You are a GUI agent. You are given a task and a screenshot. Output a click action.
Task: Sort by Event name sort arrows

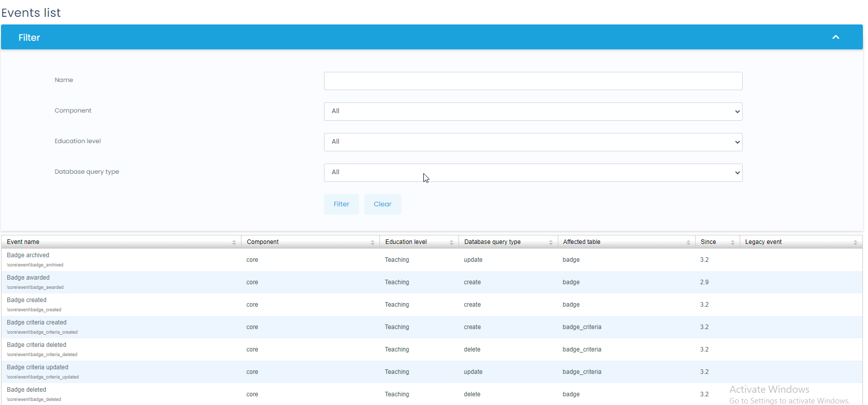234,242
